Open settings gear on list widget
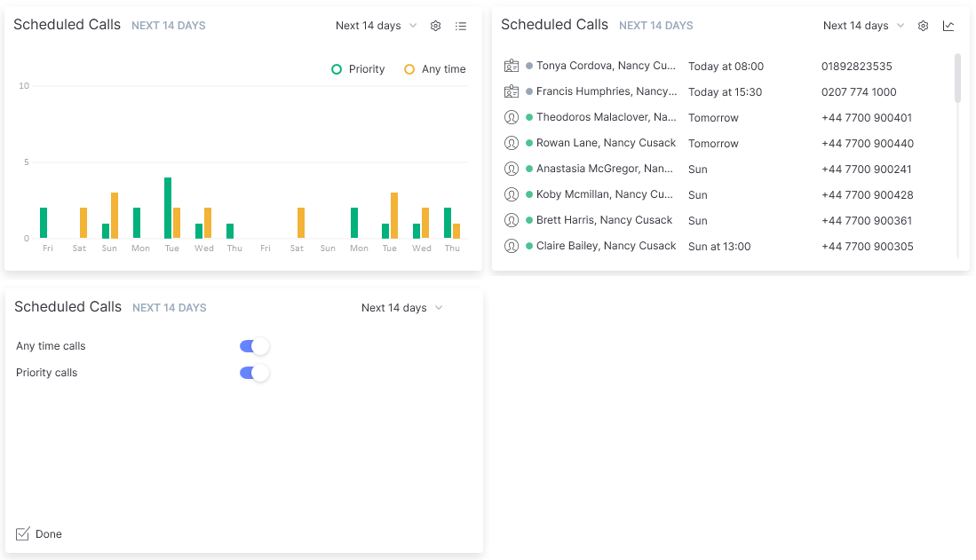 (x=923, y=26)
